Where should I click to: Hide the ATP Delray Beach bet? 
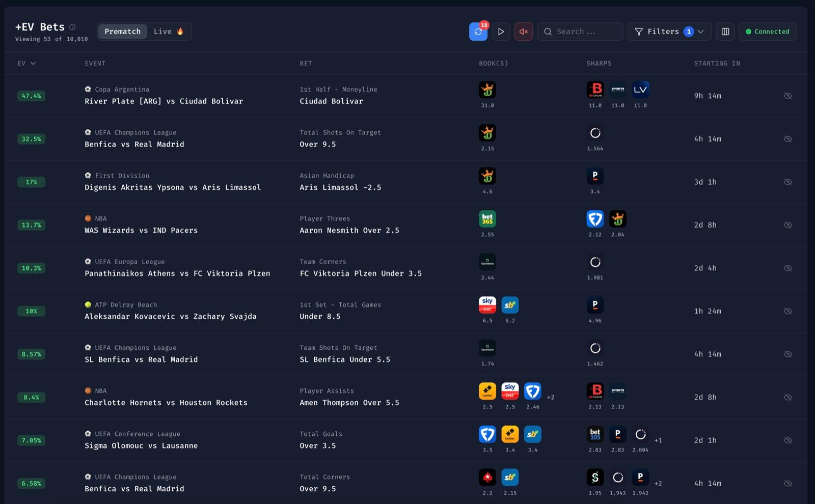(x=787, y=311)
